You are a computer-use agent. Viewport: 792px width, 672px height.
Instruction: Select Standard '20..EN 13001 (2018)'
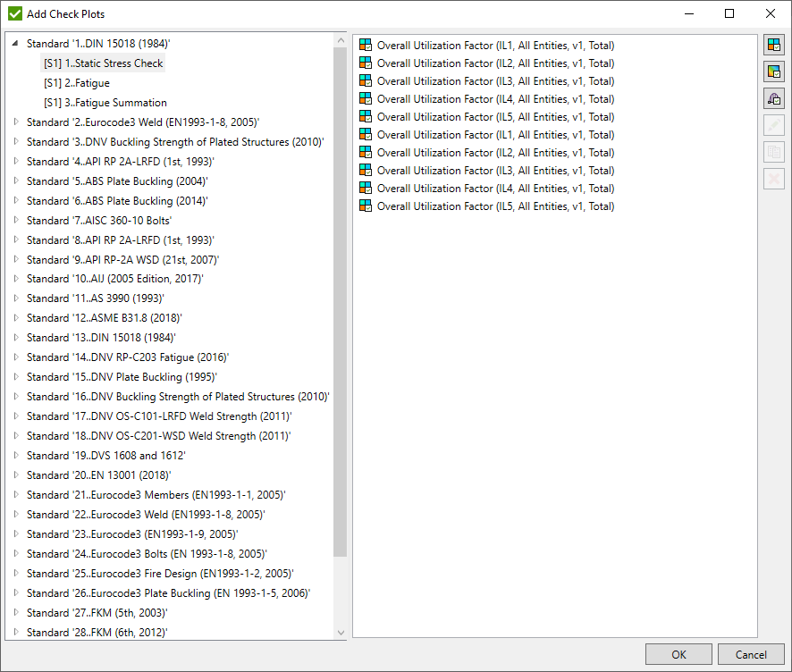pyautogui.click(x=98, y=475)
